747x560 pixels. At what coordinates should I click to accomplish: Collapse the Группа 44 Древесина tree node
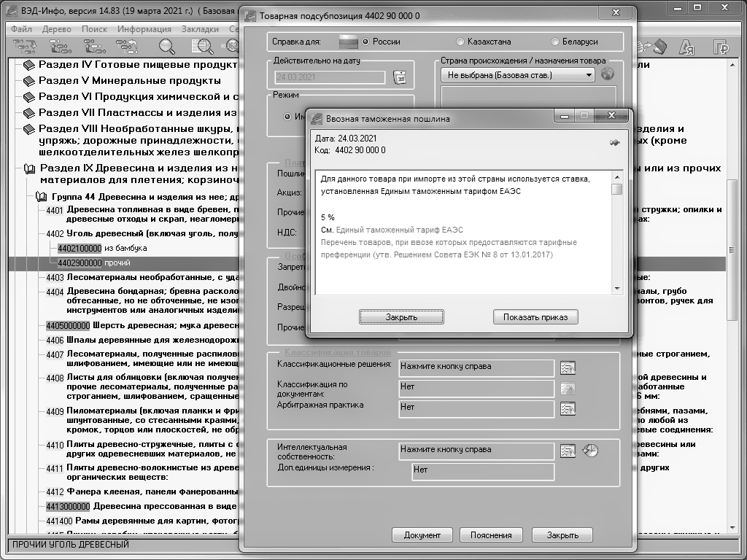42,197
